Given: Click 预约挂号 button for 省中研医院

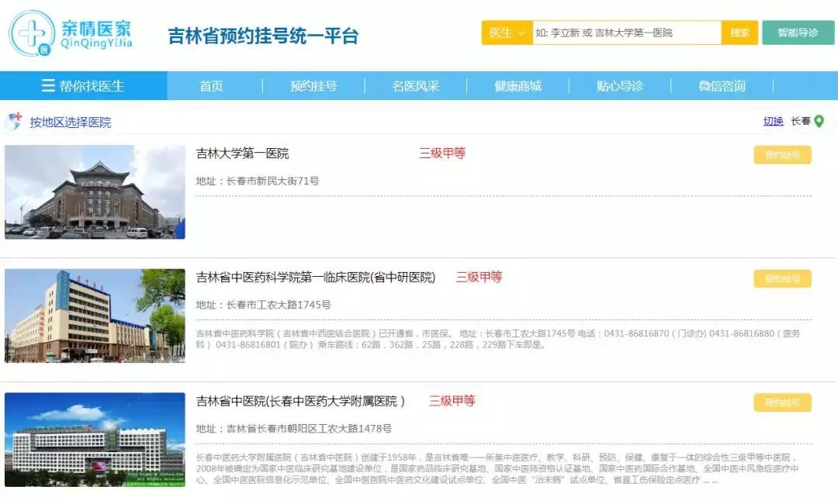Looking at the screenshot, I should pos(782,278).
